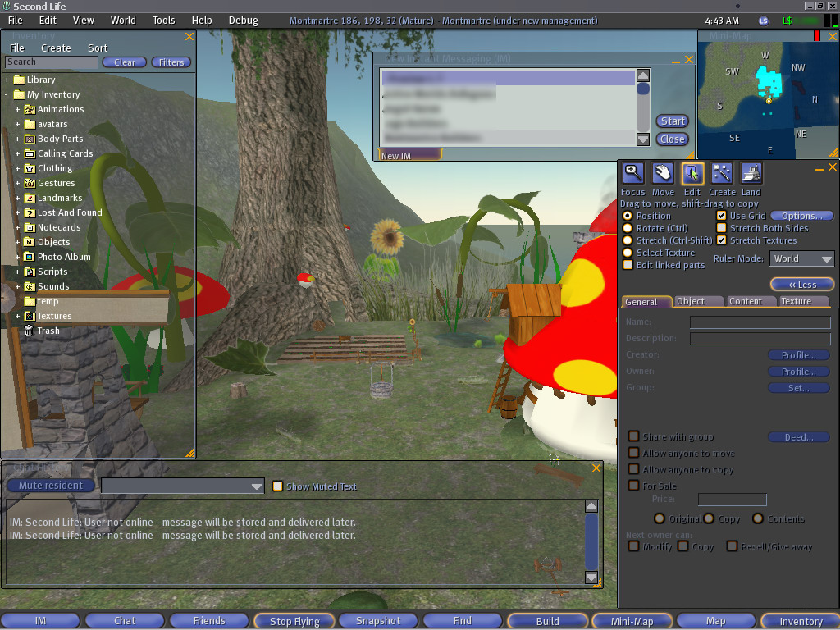Collapse the My Inventory folder
Viewport: 840px width, 630px height.
click(7, 95)
